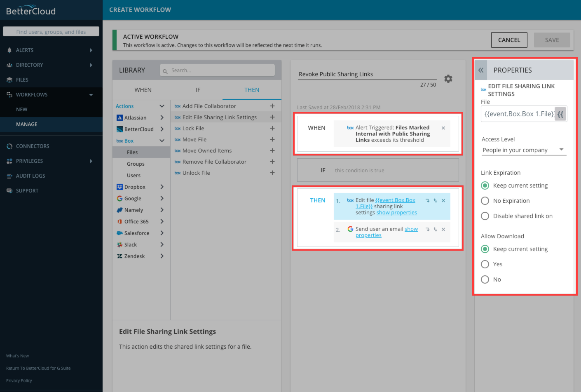581x392 pixels.
Task: Expand the Slack actions
Action: [x=162, y=244]
